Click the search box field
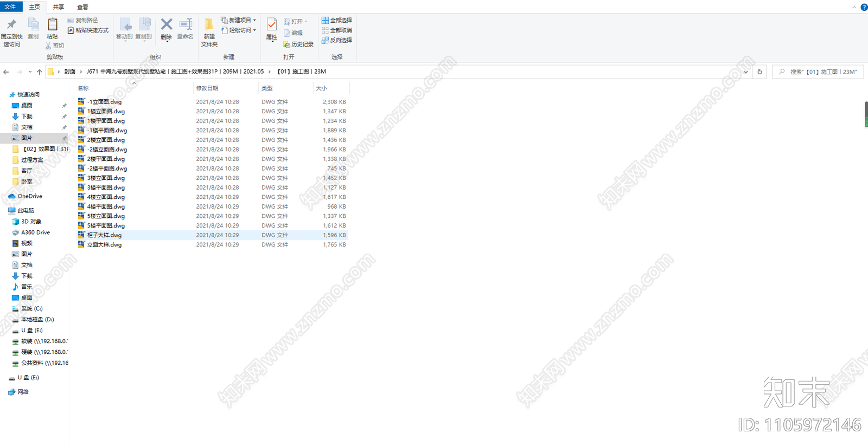 pyautogui.click(x=818, y=72)
